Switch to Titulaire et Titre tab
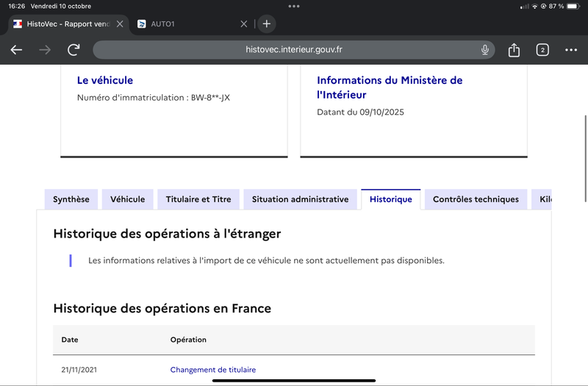 pos(198,199)
